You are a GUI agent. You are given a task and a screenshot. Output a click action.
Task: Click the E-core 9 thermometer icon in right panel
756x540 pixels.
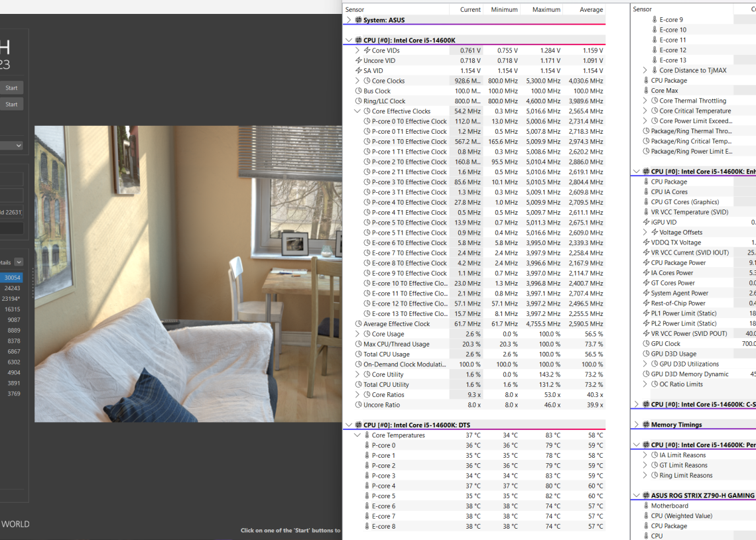click(655, 19)
